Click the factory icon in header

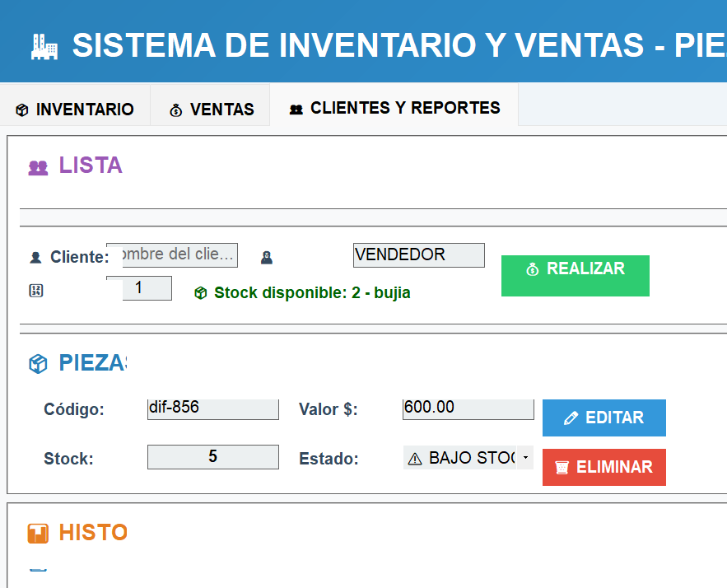pyautogui.click(x=44, y=46)
